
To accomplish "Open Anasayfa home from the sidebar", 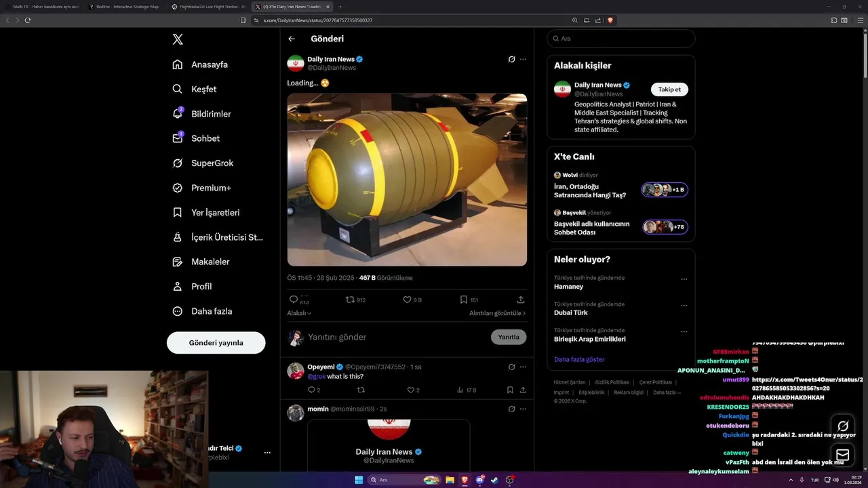I will coord(200,64).
